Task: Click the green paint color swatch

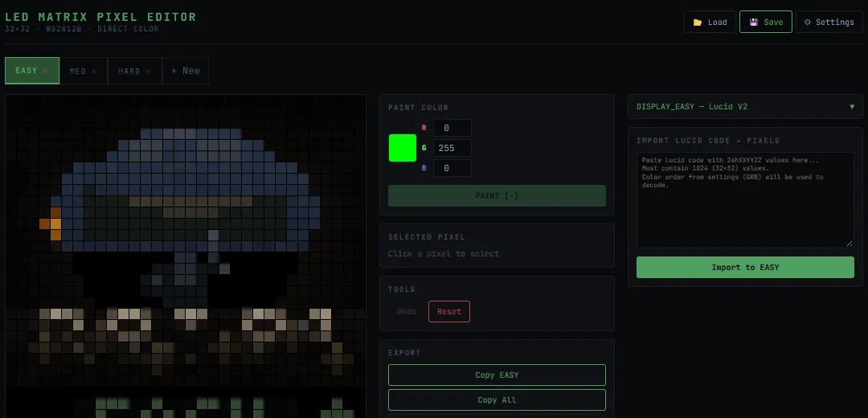Action: (x=403, y=148)
